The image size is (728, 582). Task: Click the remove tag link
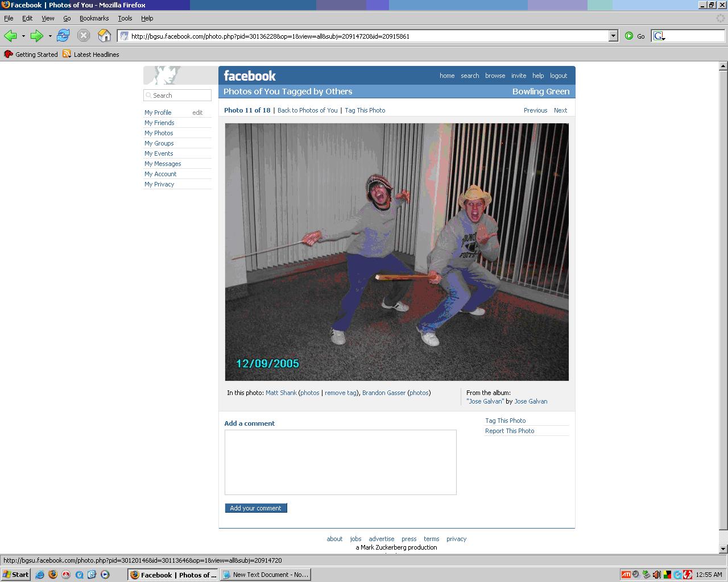coord(341,393)
